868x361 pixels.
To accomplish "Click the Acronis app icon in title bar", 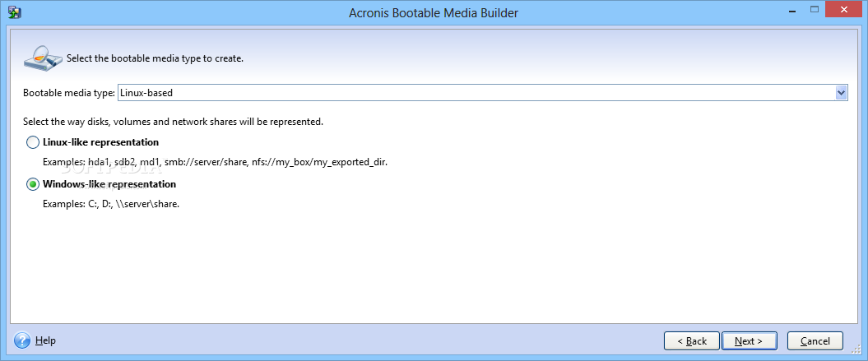I will click(x=14, y=12).
